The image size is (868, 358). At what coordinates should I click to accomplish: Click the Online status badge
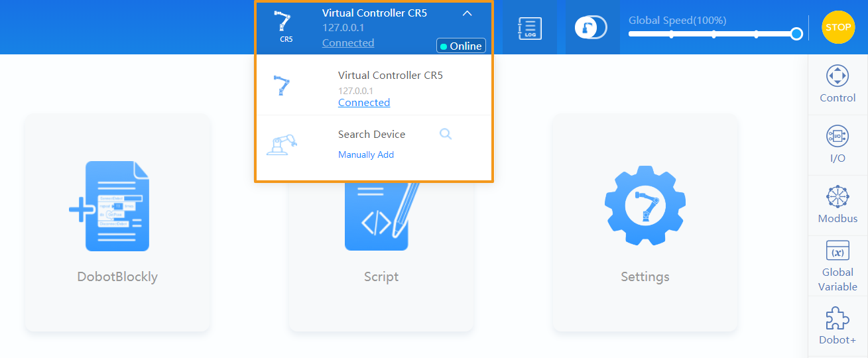tap(461, 46)
